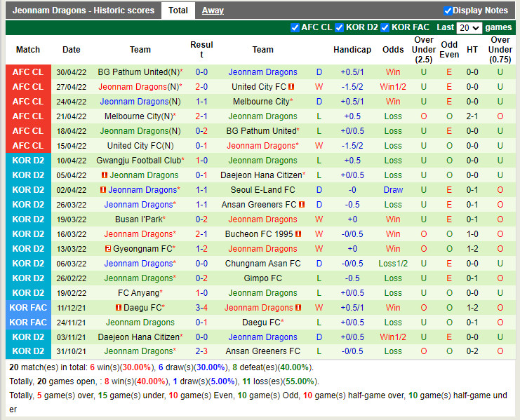Switch to the Away tab

213,11
